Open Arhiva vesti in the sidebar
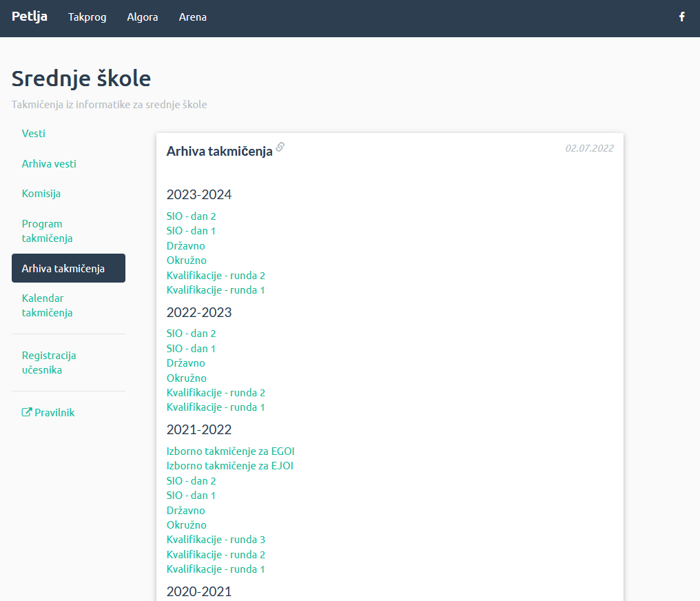The width and height of the screenshot is (700, 601). tap(49, 164)
